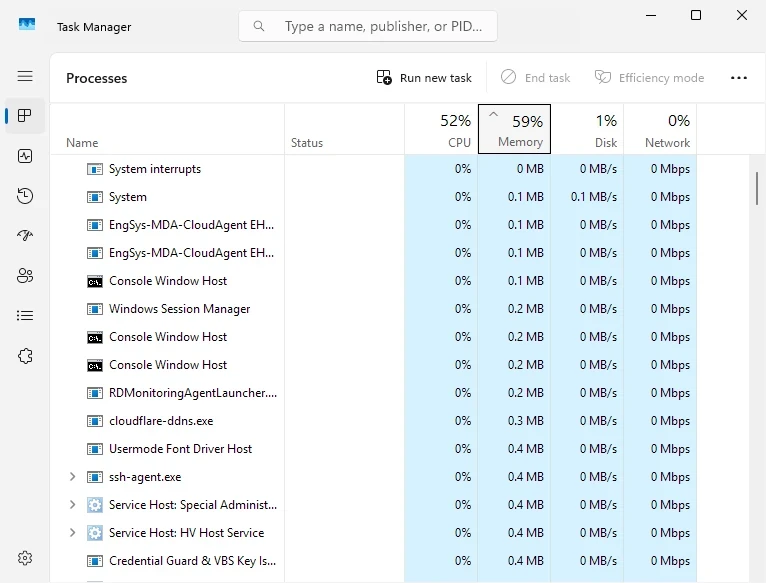Maximize the Task Manager window
This screenshot has height=583, width=766.
tap(696, 15)
